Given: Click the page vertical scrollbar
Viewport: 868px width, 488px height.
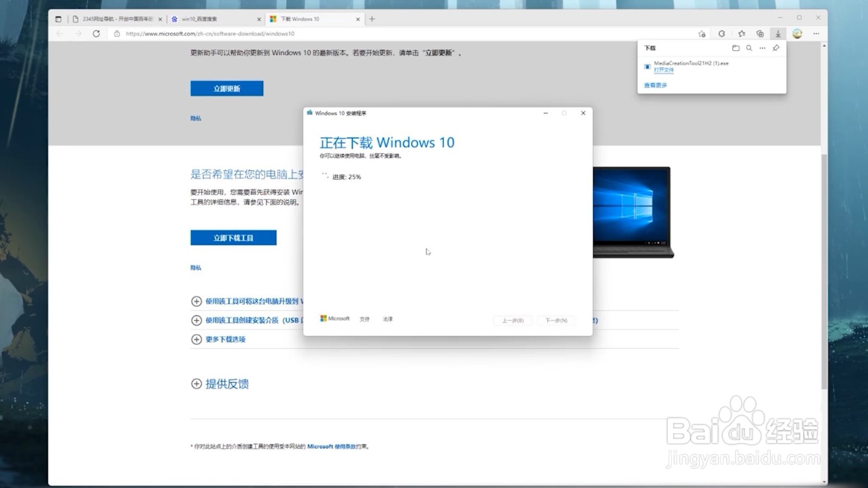Looking at the screenshot, I should coord(824,271).
